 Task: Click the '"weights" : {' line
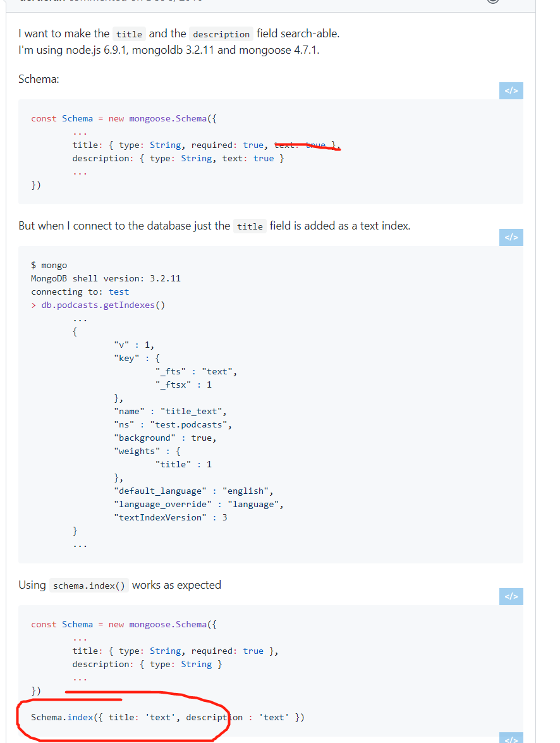147,451
